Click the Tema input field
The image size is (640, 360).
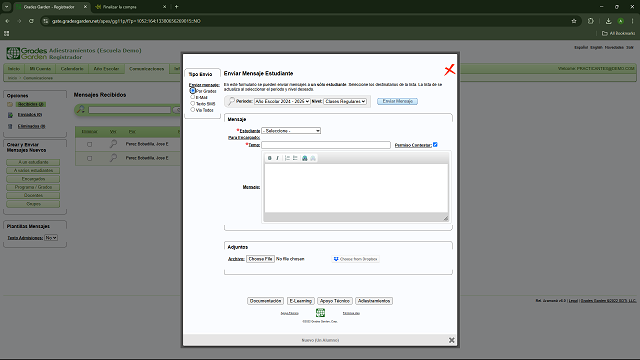(326, 145)
